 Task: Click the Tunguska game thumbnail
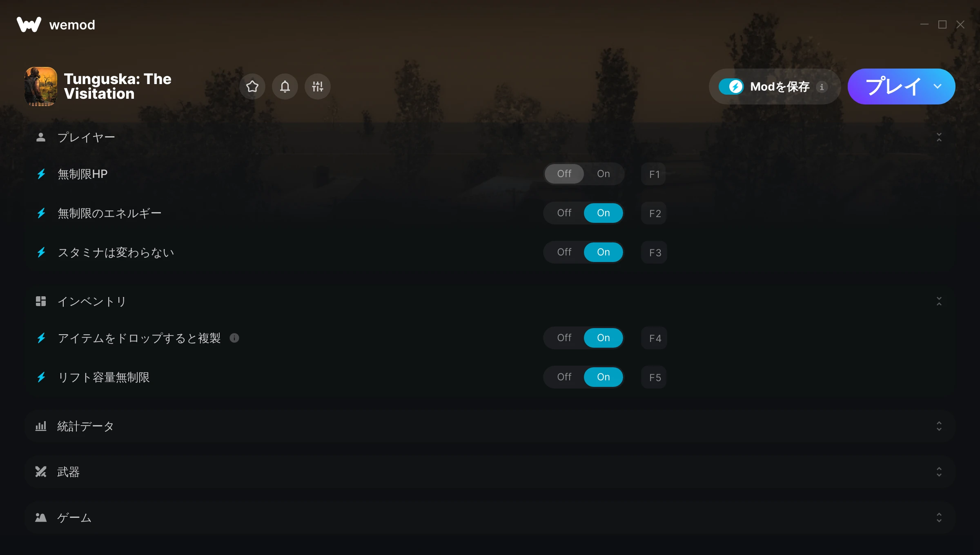pos(41,87)
